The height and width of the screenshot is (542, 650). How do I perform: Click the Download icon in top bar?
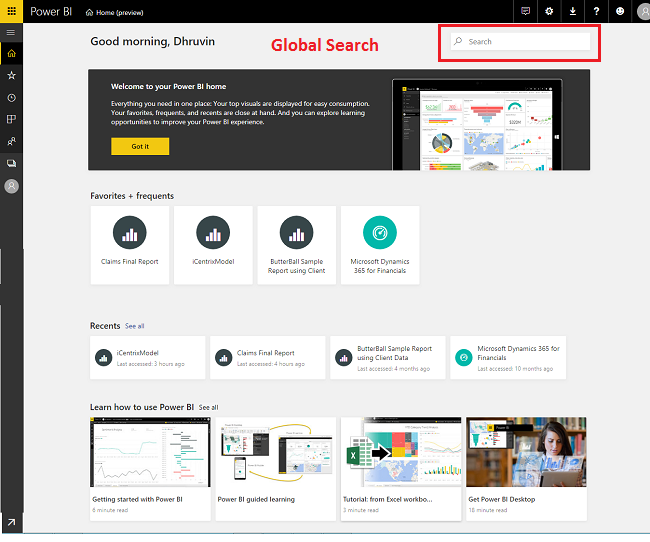point(572,11)
